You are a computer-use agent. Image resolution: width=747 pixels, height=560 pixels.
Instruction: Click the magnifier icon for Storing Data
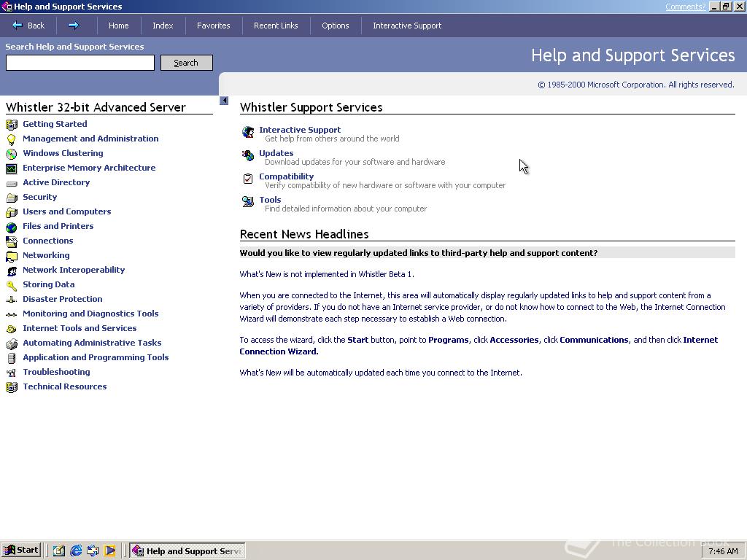[x=12, y=285]
